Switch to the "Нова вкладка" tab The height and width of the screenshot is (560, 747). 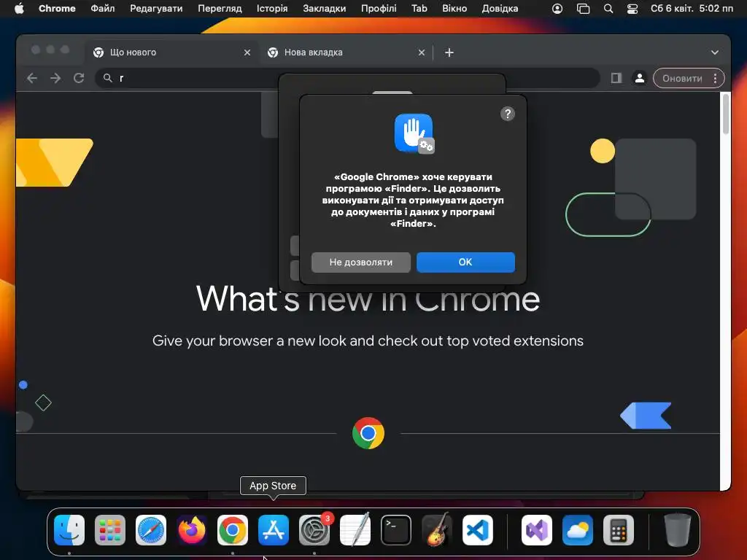347,52
